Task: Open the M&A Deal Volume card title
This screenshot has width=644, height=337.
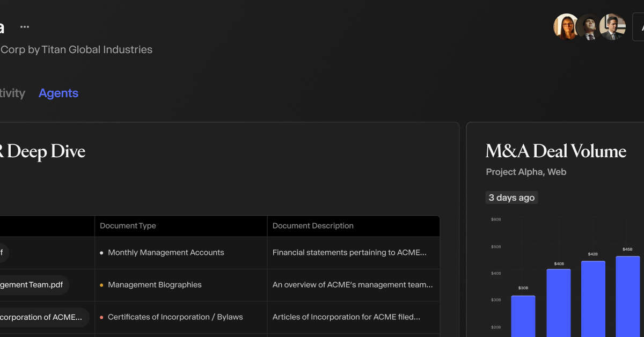Action: click(556, 151)
